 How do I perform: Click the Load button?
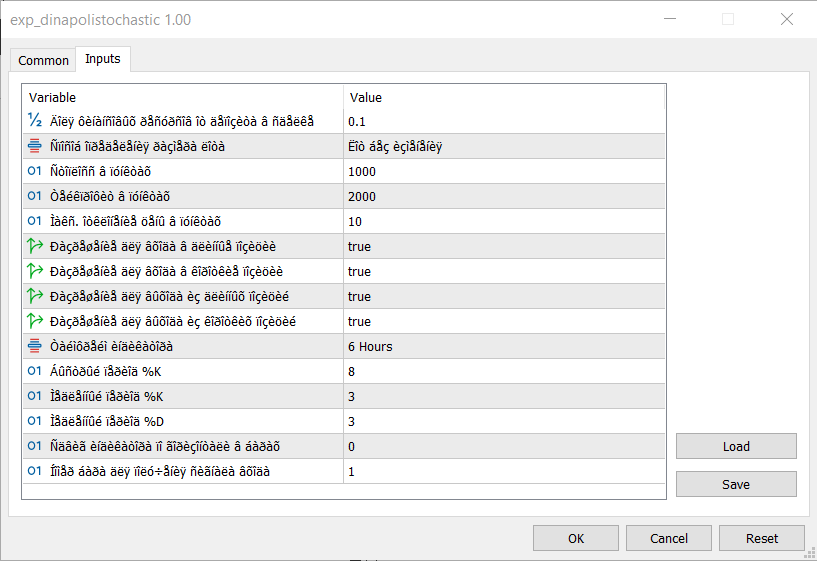pos(736,446)
